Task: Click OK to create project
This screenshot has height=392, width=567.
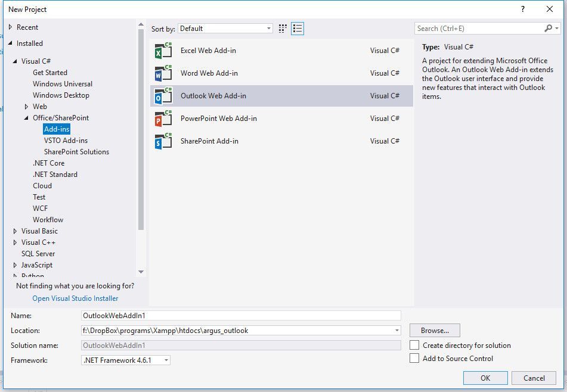Action: click(x=485, y=378)
